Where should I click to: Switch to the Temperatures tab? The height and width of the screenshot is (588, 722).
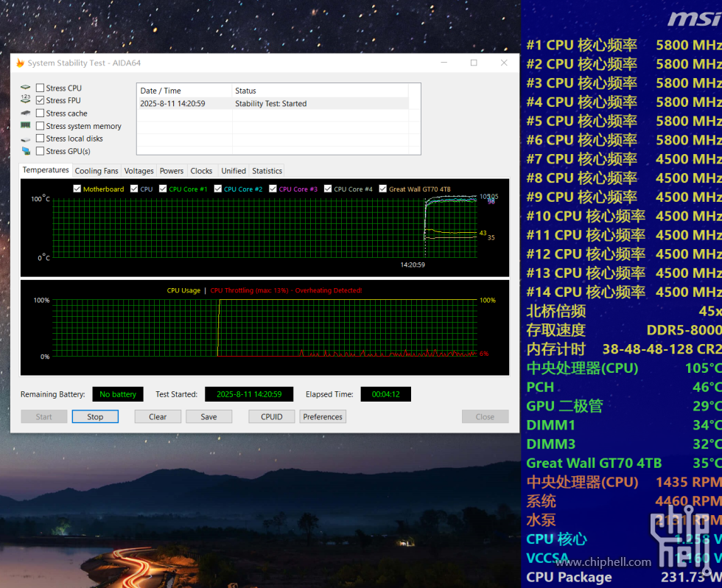(46, 170)
